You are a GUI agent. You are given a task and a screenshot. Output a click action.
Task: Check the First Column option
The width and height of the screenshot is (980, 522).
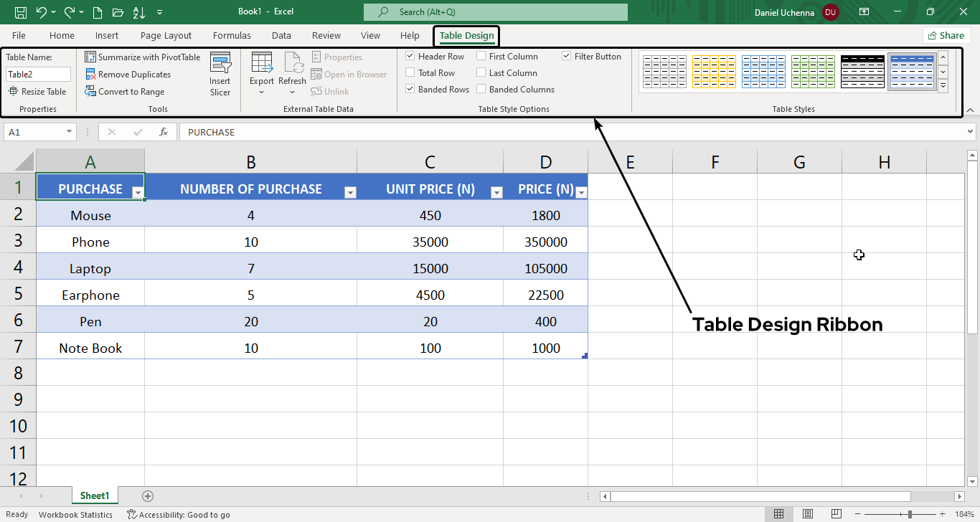click(x=481, y=56)
